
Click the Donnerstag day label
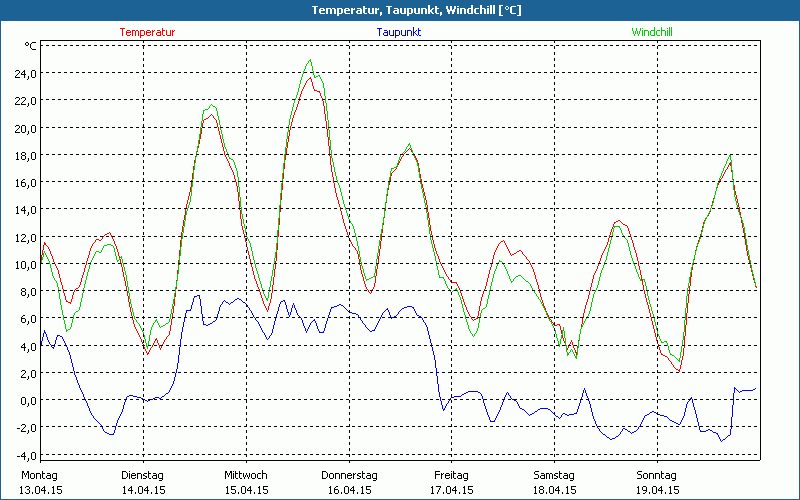click(x=349, y=476)
